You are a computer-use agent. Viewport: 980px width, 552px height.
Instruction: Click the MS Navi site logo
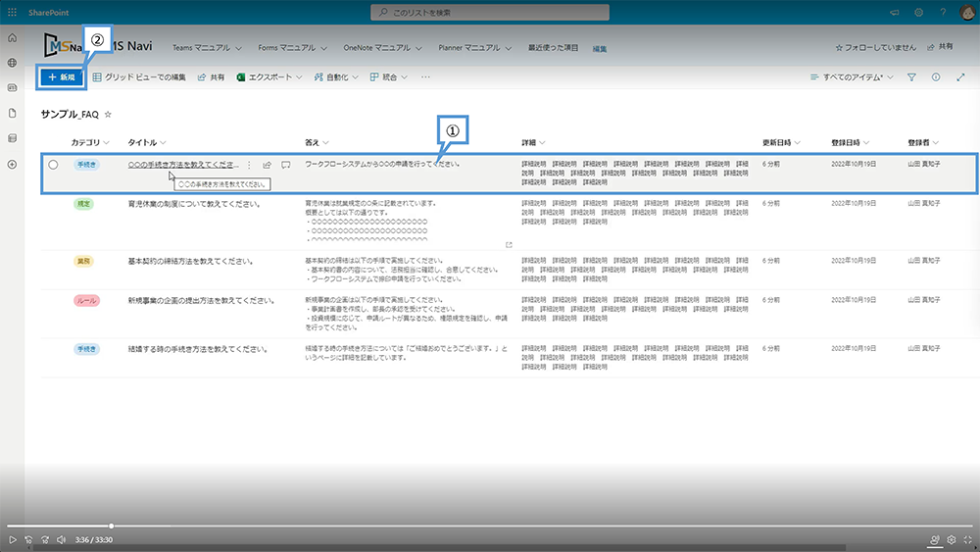click(x=63, y=46)
